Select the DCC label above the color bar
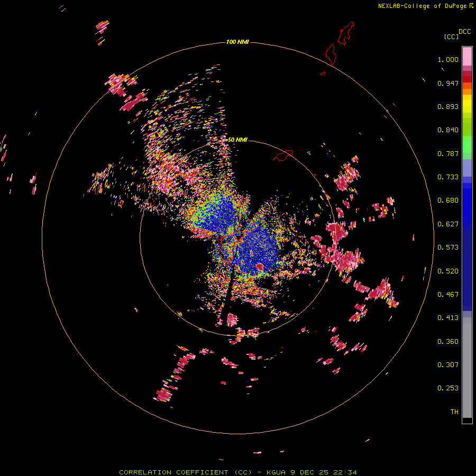 pyautogui.click(x=465, y=32)
